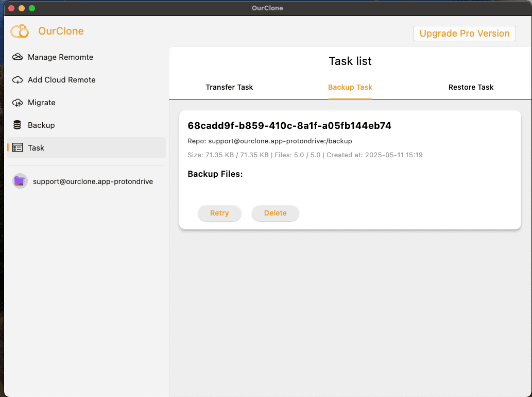The width and height of the screenshot is (532, 397).
Task: Select Add Cloud Remote sidebar entry
Action: pos(87,80)
